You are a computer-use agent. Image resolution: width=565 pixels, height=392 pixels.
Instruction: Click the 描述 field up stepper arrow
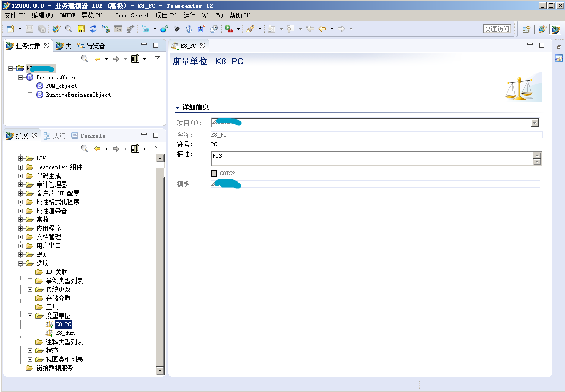pos(537,155)
